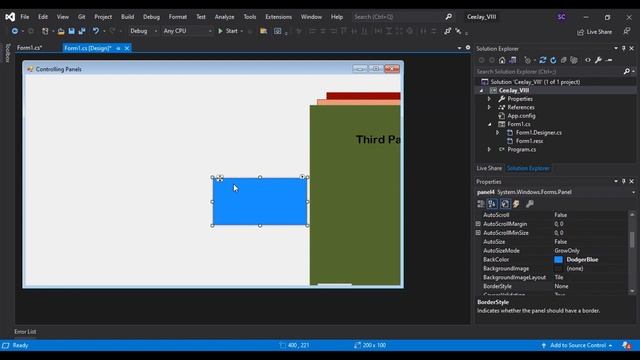The width and height of the screenshot is (640, 360).
Task: Click the panel4 smart tag arrow
Action: tap(302, 177)
